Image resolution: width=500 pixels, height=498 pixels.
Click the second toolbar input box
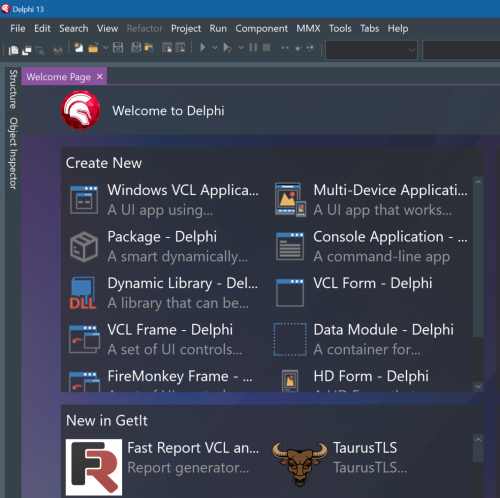point(461,50)
